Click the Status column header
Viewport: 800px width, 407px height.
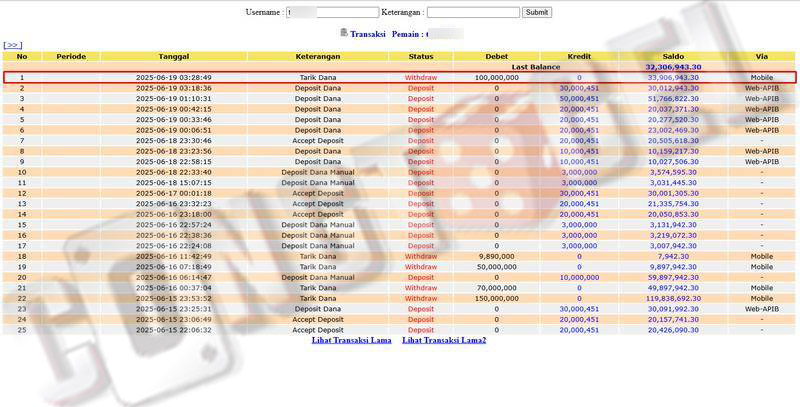421,56
